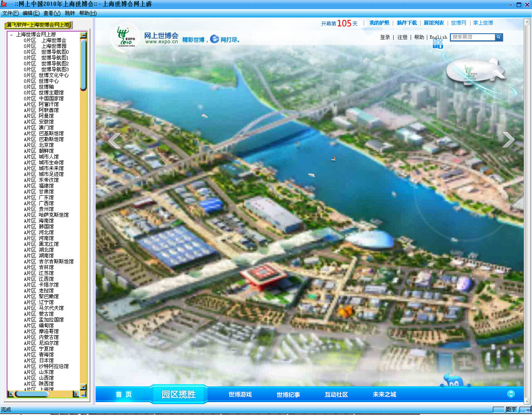
Task: Open the 我的护照 link
Action: (x=379, y=23)
